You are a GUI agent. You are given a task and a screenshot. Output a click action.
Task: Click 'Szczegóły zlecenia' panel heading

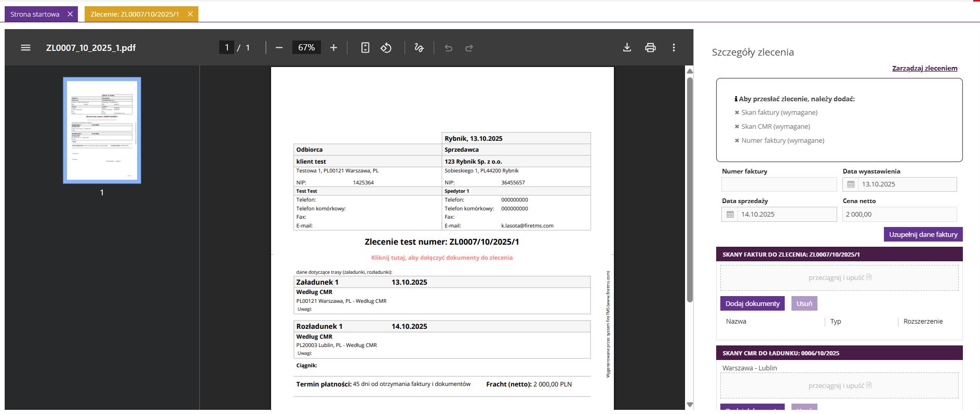pos(753,52)
